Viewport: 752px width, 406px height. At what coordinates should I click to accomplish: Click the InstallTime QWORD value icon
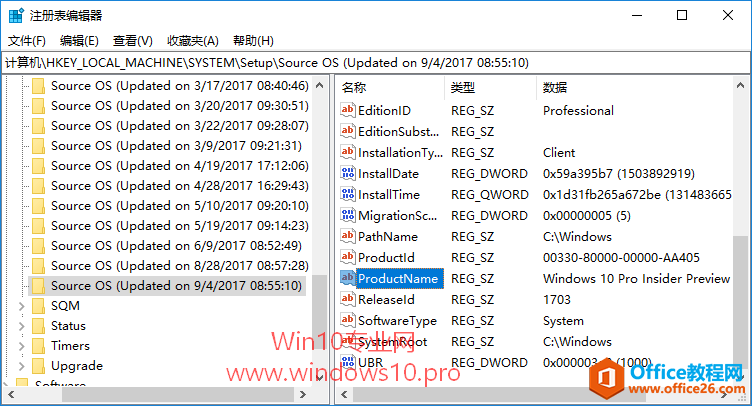[348, 194]
